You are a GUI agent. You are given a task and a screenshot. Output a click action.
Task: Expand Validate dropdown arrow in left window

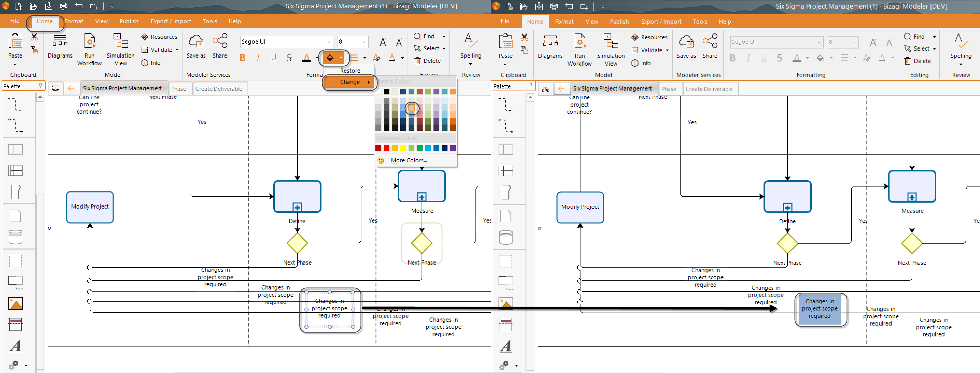[x=177, y=50]
